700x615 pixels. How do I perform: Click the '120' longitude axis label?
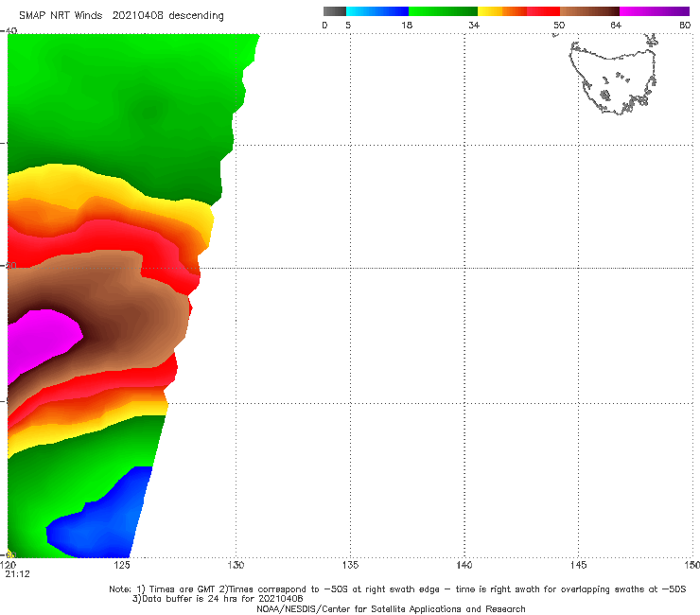pos(8,565)
